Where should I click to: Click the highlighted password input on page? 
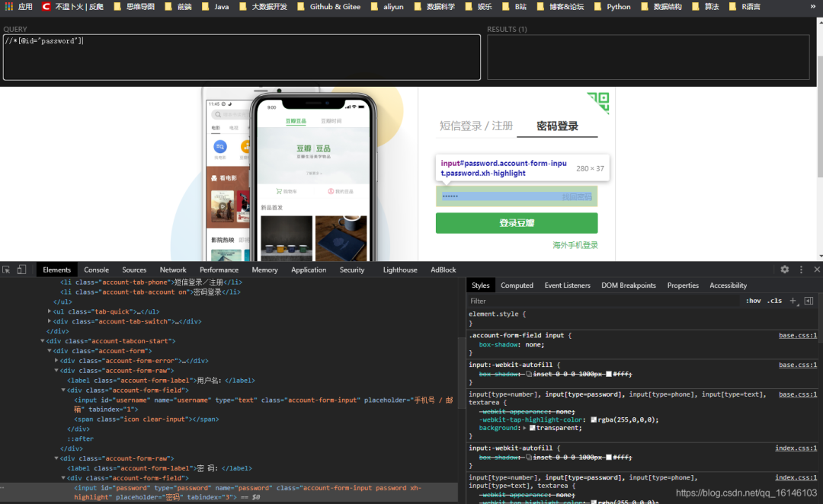(x=517, y=196)
